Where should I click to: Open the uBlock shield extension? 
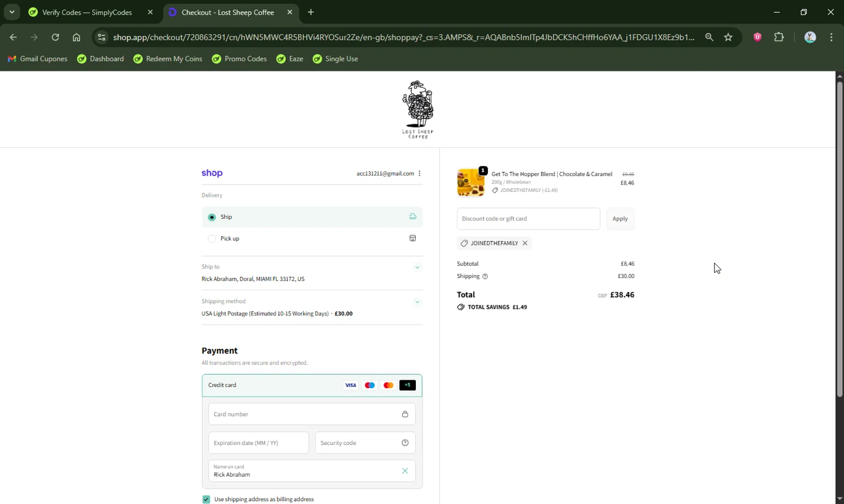pos(757,37)
